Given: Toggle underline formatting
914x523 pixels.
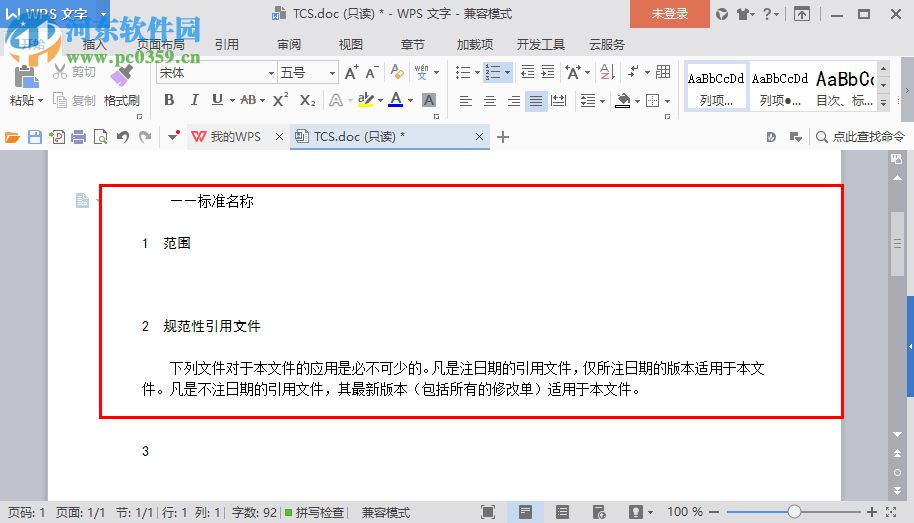Looking at the screenshot, I should point(217,100).
